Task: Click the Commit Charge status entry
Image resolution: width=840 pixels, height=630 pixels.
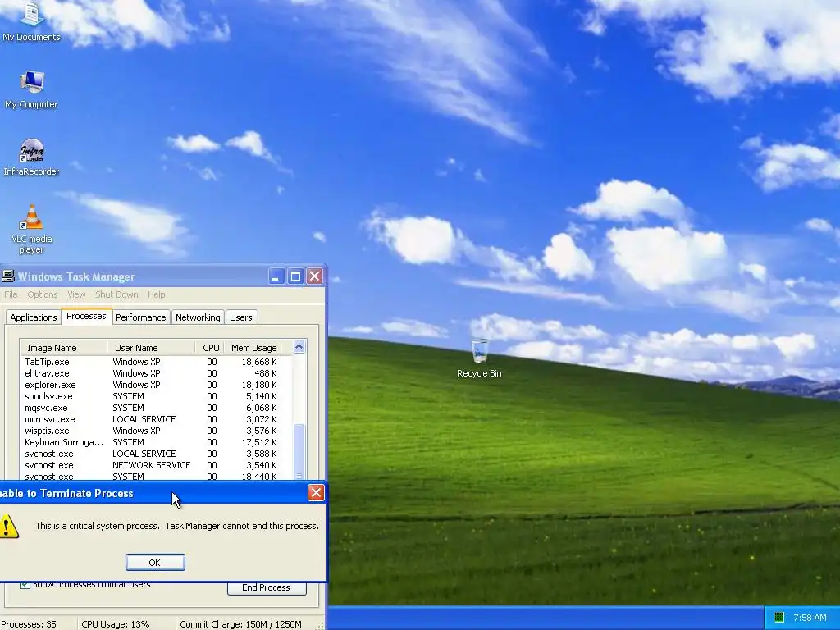Action: [240, 624]
